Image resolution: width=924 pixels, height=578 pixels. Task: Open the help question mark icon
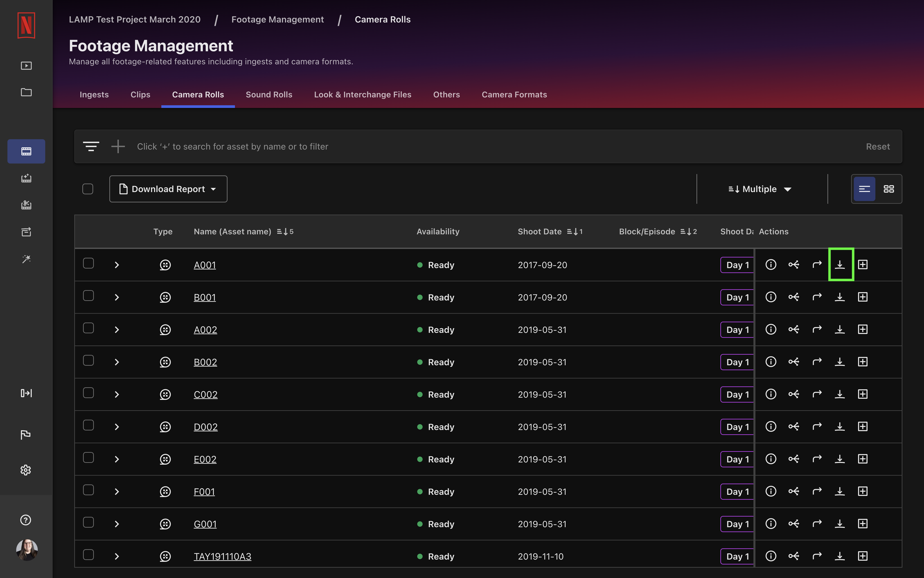point(26,520)
